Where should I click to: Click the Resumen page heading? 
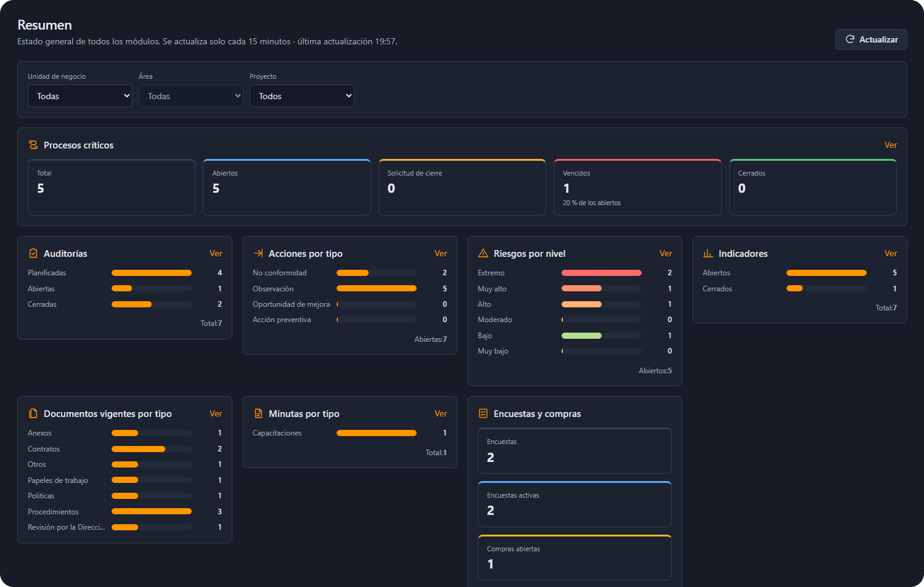coord(44,25)
